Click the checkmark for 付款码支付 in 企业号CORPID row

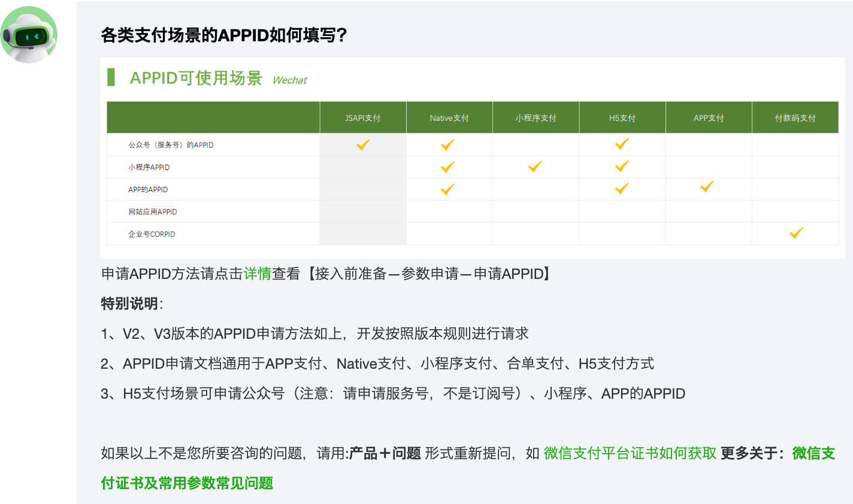click(796, 233)
